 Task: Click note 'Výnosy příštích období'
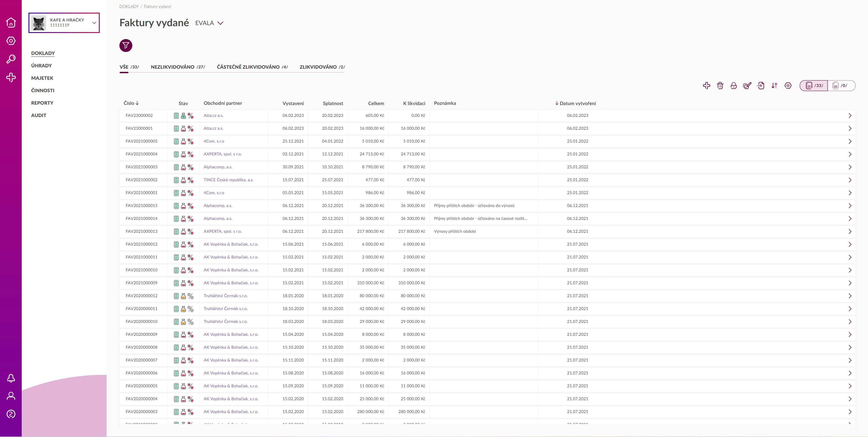pos(455,231)
